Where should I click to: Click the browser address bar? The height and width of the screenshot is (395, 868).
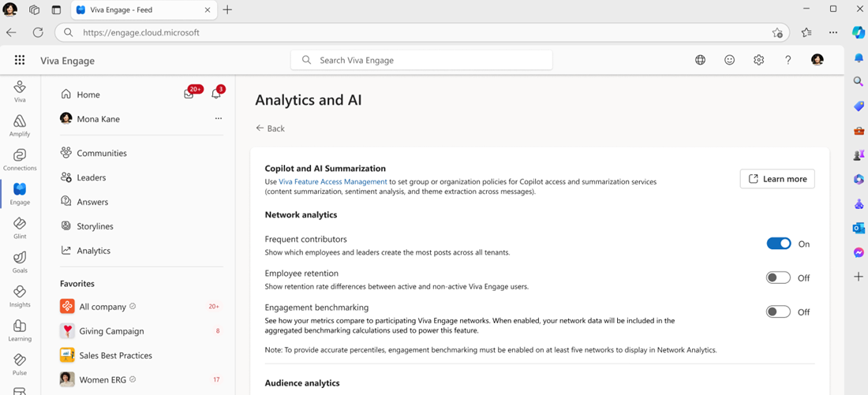tap(422, 32)
